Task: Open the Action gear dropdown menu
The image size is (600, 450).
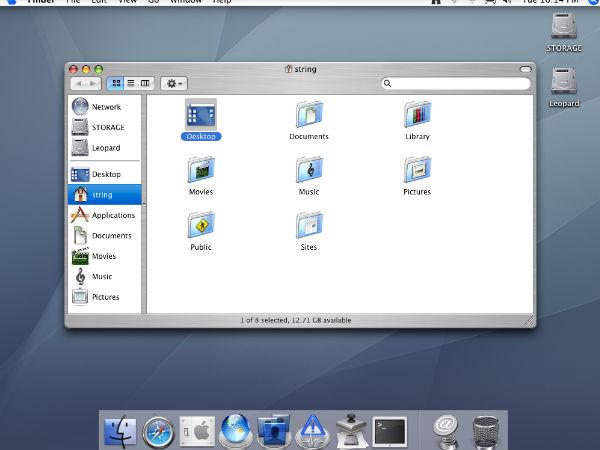Action: pos(174,83)
